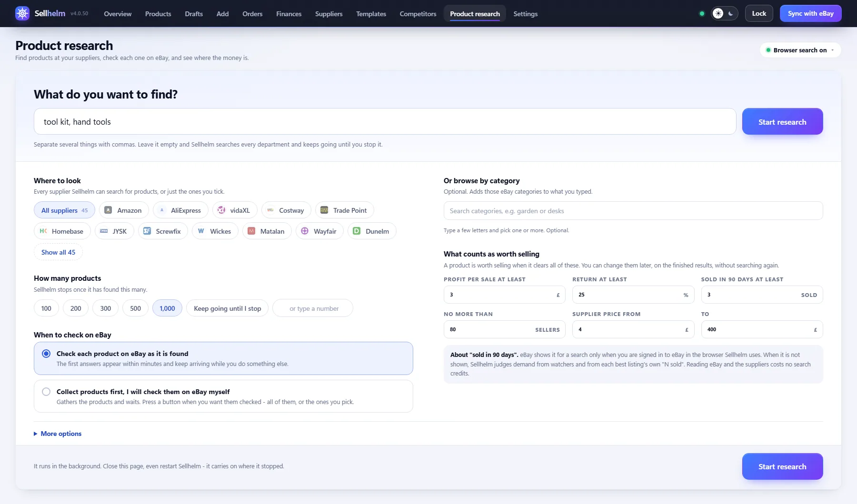Click the footer Start research button
Viewport: 857px width, 504px height.
(x=783, y=466)
